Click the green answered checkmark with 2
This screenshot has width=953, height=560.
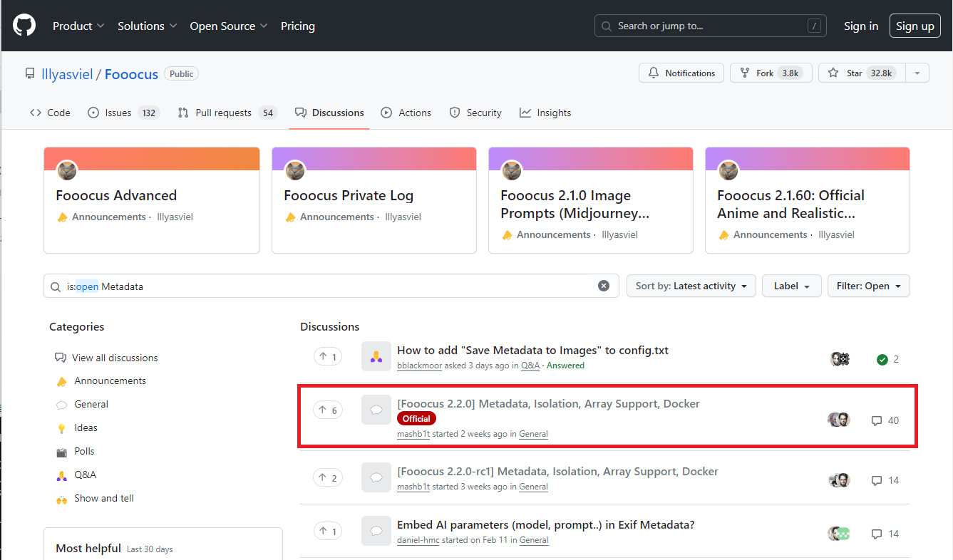click(887, 359)
